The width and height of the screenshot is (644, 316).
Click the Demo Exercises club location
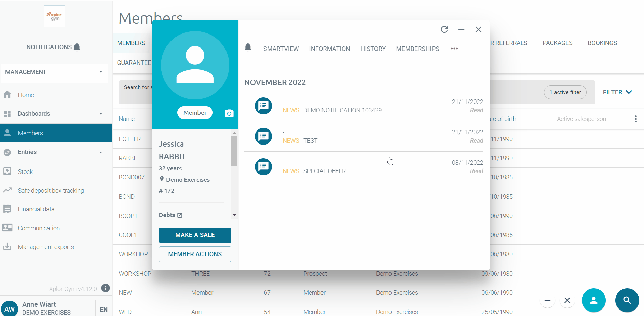[184, 180]
